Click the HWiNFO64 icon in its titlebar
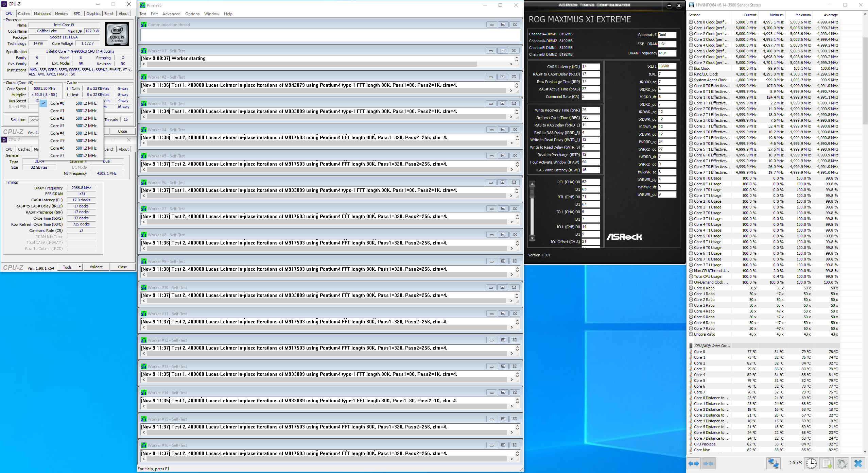This screenshot has height=473, width=868. pyautogui.click(x=691, y=5)
